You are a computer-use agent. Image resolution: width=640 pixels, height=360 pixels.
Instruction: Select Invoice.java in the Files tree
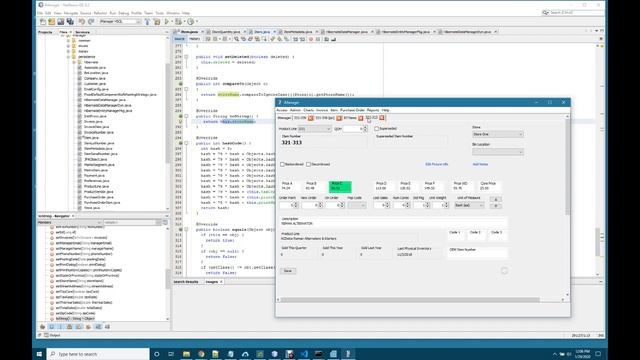coord(93,122)
